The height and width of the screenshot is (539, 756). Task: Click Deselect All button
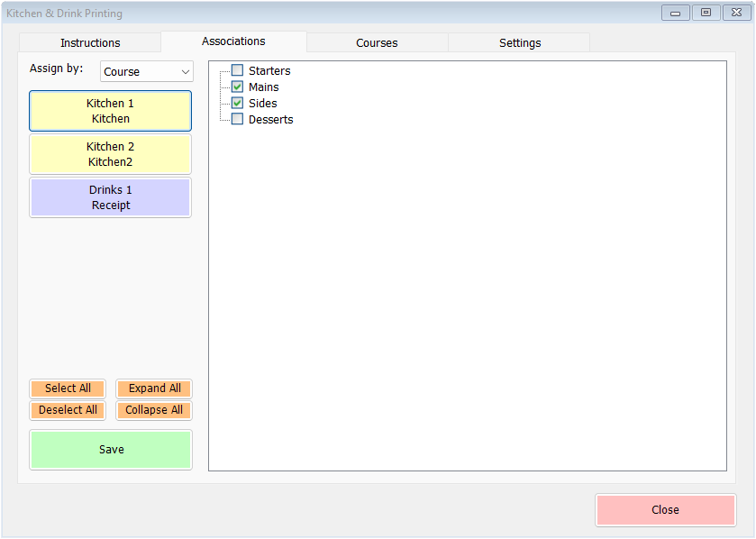68,410
